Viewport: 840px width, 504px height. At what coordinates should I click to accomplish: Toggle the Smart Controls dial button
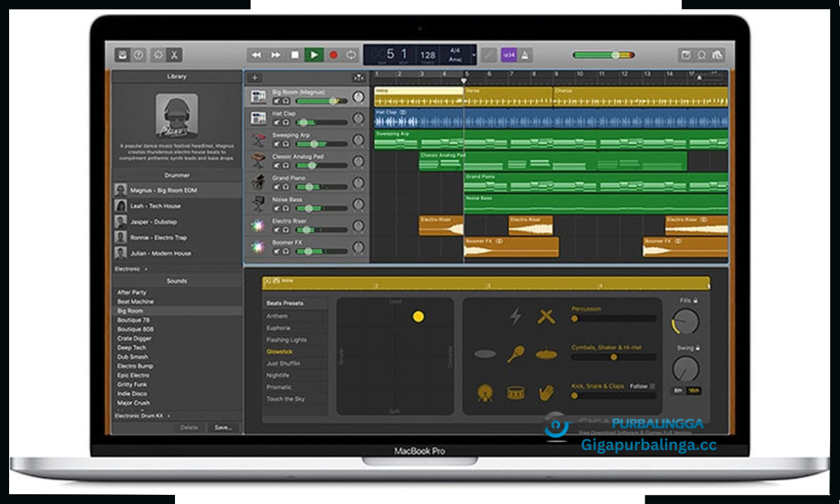click(159, 55)
